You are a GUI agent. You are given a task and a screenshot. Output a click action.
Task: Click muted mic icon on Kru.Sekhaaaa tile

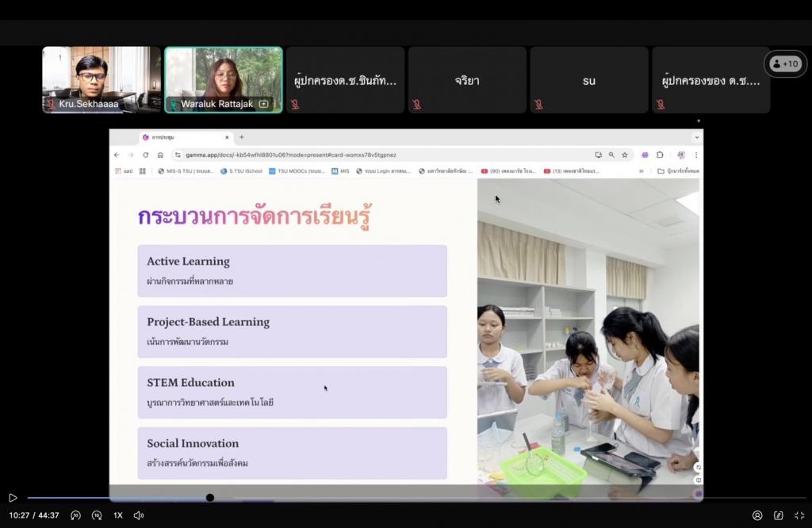pos(52,104)
